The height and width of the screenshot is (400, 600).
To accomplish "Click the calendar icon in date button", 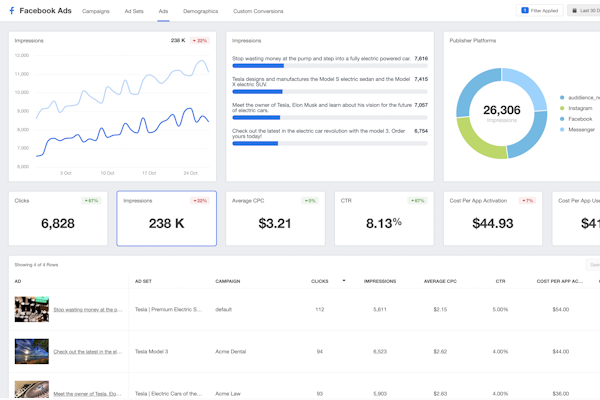I will tap(574, 11).
